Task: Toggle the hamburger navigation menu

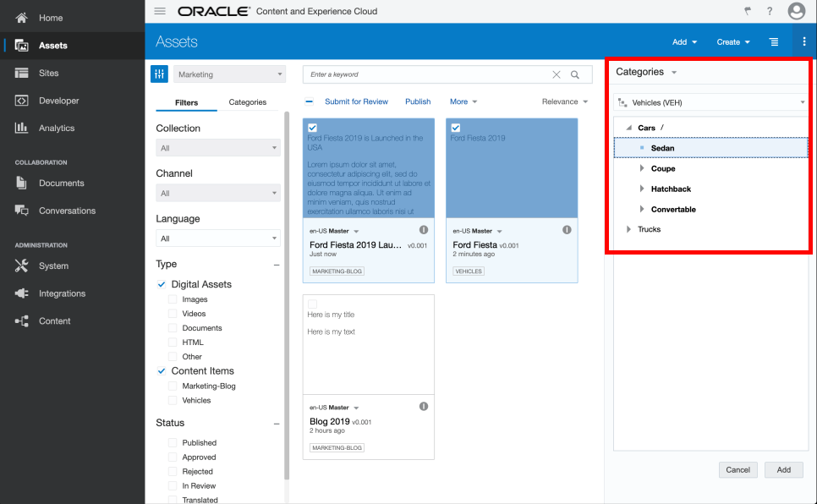Action: (x=160, y=11)
